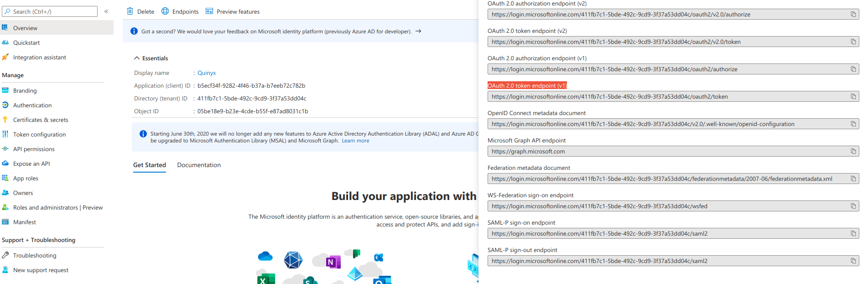This screenshot has width=868, height=284.
Task: Click the Endpoints globe icon
Action: tap(165, 11)
